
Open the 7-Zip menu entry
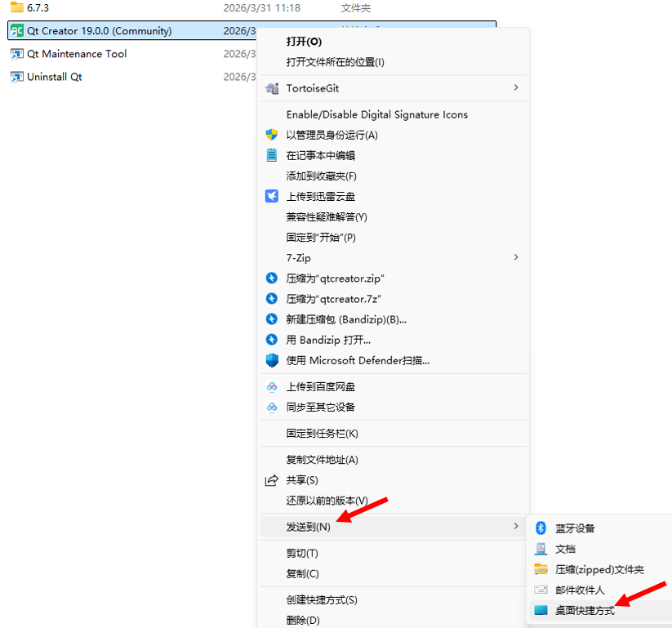coord(393,257)
